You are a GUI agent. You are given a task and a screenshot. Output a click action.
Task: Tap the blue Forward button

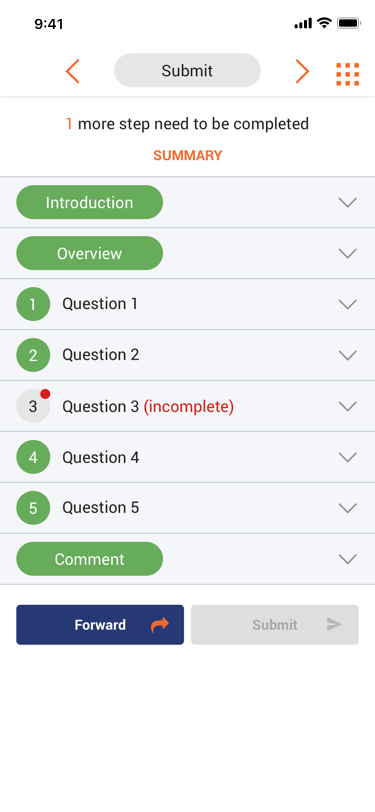(x=100, y=625)
